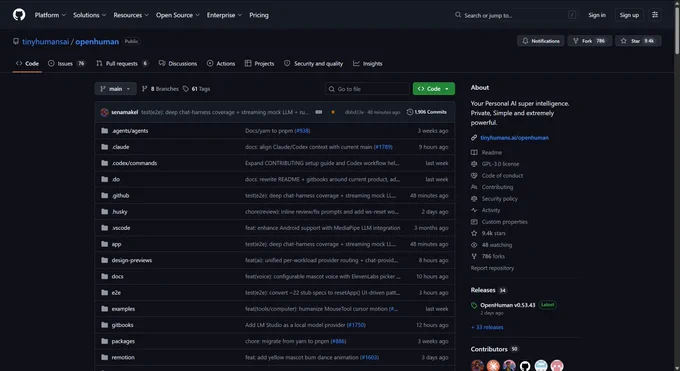This screenshot has height=371, width=680.
Task: Open the .github folder
Action: (x=120, y=195)
